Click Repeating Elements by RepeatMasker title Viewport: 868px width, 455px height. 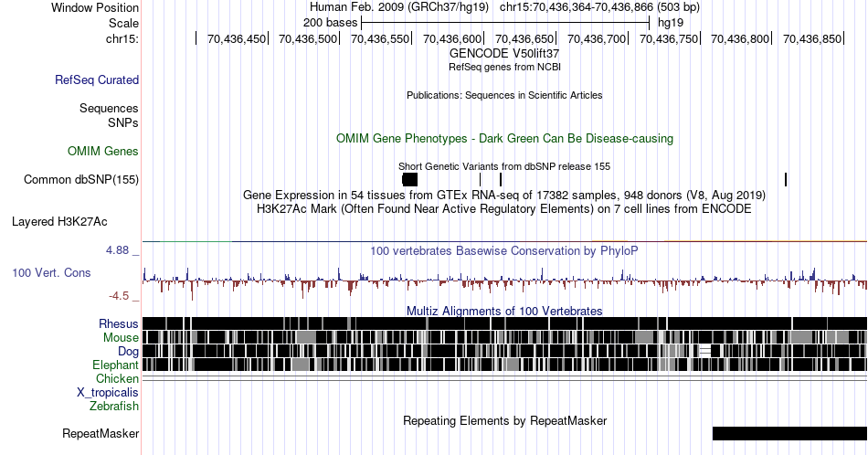point(504,420)
